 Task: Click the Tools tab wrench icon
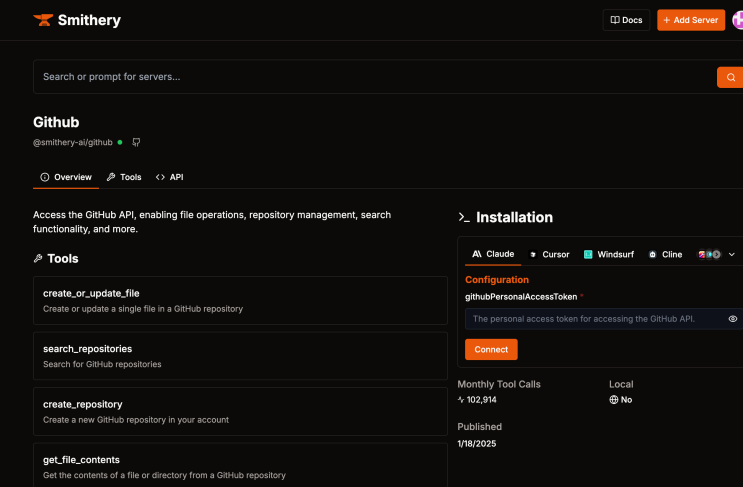tap(111, 177)
